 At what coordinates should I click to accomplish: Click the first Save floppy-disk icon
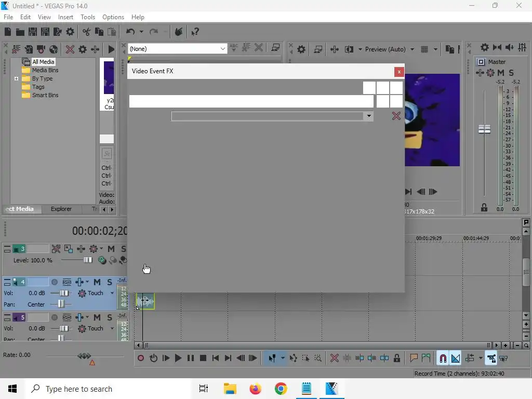33,32
